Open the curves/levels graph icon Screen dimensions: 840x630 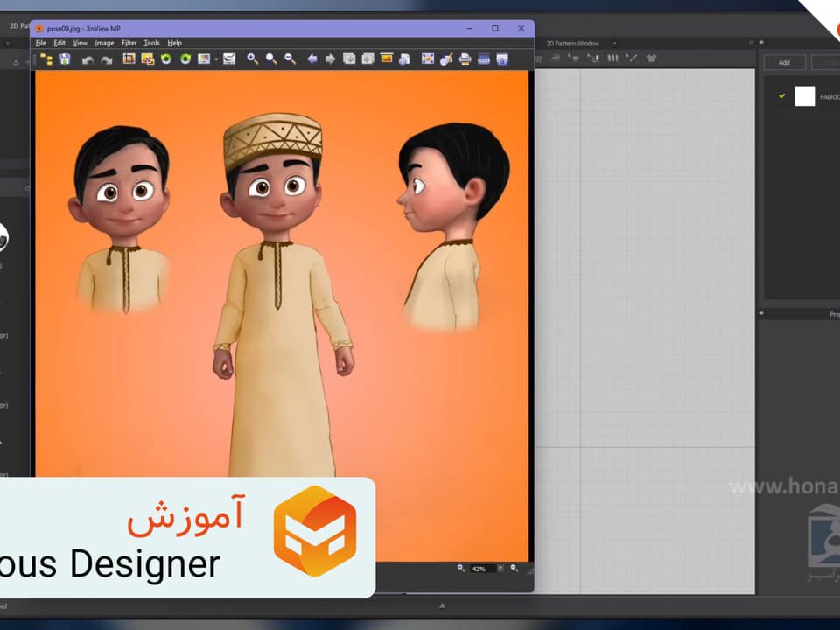(229, 59)
